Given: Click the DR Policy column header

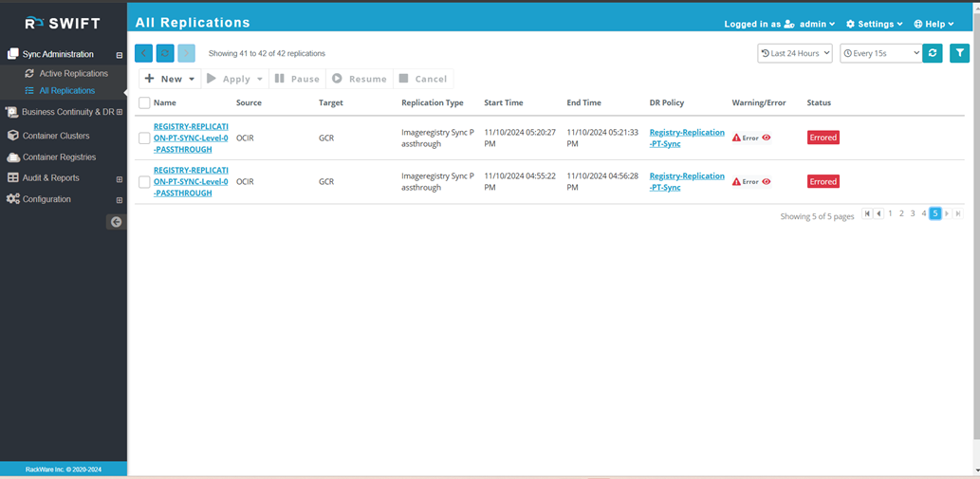Looking at the screenshot, I should [x=667, y=102].
